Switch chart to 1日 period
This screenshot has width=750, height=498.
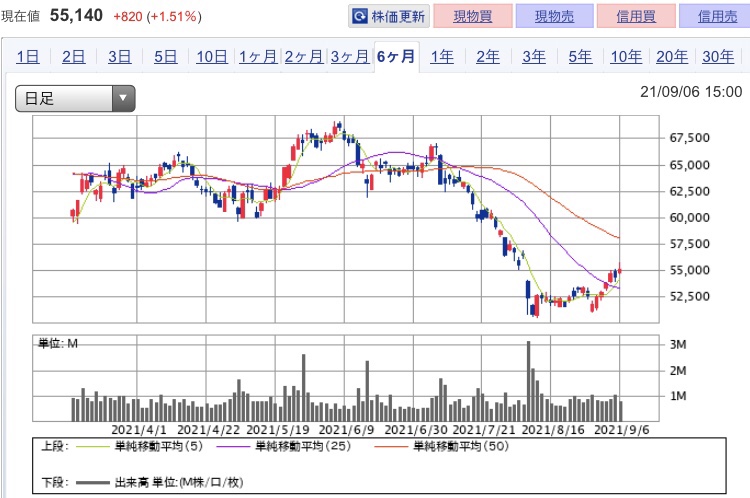tap(28, 57)
